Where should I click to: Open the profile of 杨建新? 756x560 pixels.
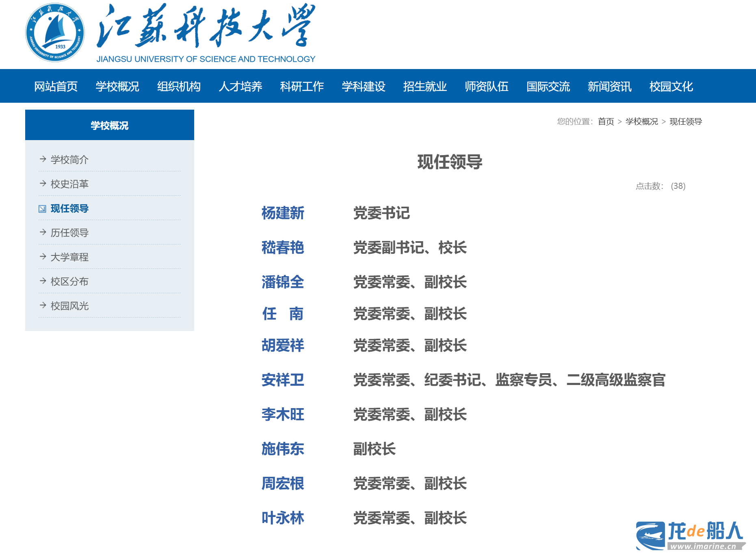coord(283,213)
